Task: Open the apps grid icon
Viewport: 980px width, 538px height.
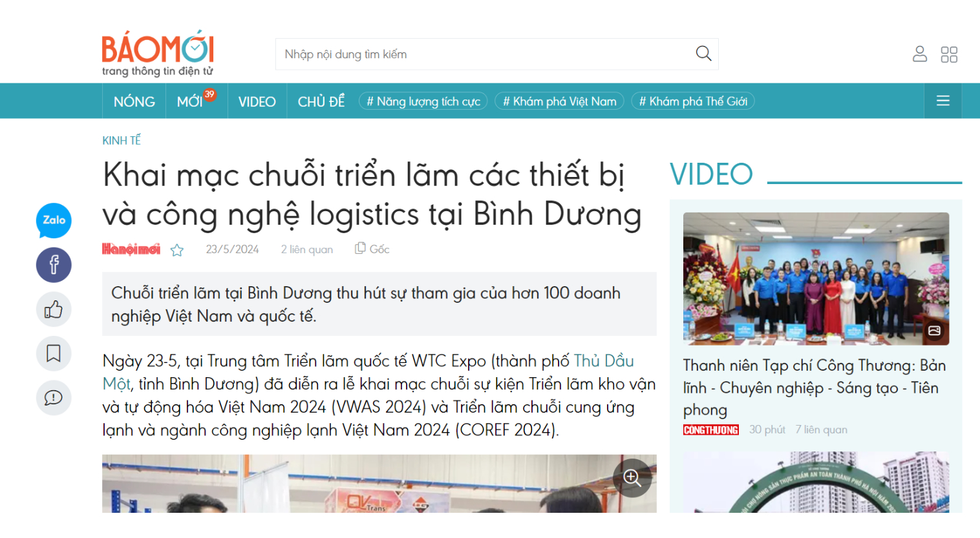Action: coord(949,54)
